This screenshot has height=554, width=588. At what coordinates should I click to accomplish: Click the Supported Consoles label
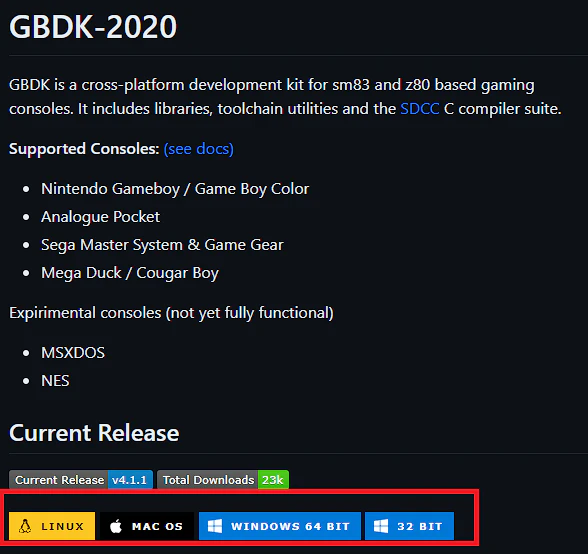pyautogui.click(x=84, y=149)
